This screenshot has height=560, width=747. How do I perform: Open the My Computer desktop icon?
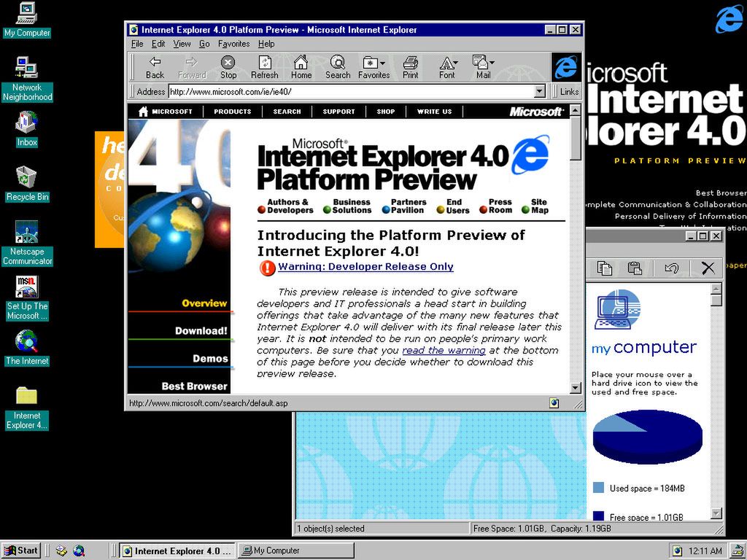[27, 20]
